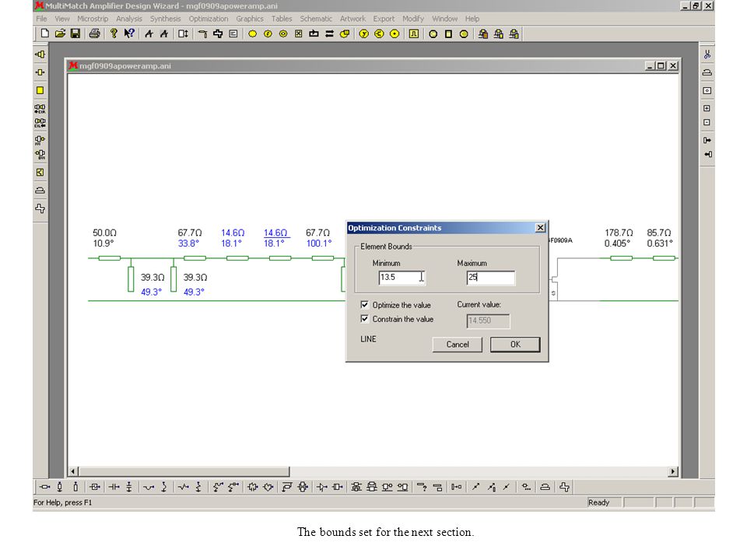This screenshot has height=560, width=747.
Task: Insert a shunt resistor from bottom toolbar
Action: pyautogui.click(x=198, y=487)
